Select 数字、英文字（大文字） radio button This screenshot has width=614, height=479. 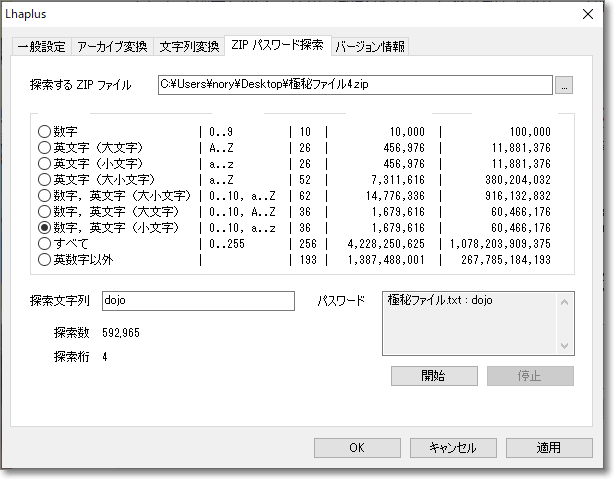point(44,211)
